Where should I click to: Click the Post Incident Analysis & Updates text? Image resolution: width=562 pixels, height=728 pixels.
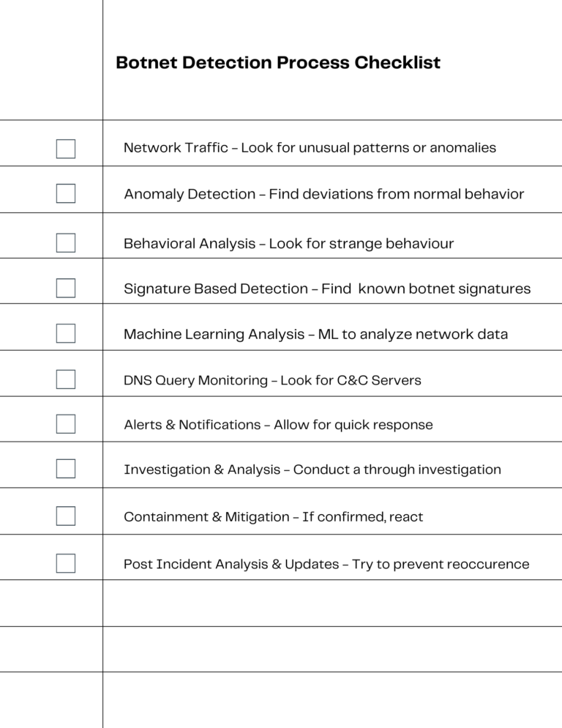click(x=326, y=565)
